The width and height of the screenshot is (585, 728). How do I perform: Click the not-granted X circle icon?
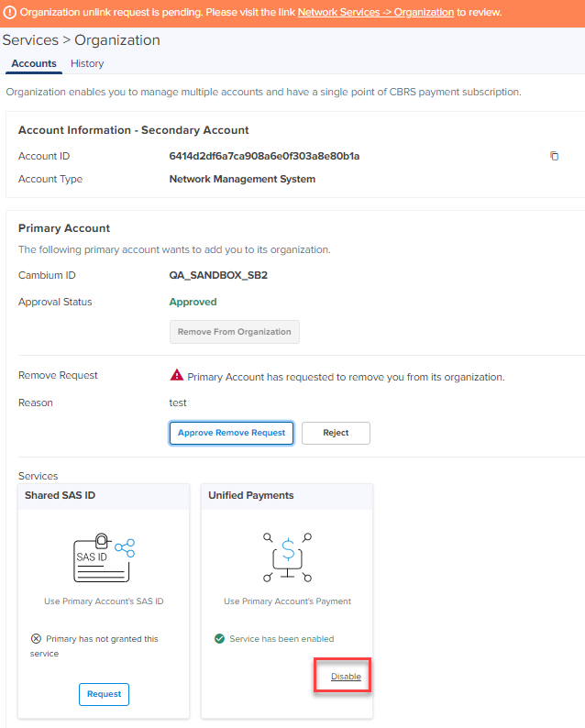click(x=36, y=639)
